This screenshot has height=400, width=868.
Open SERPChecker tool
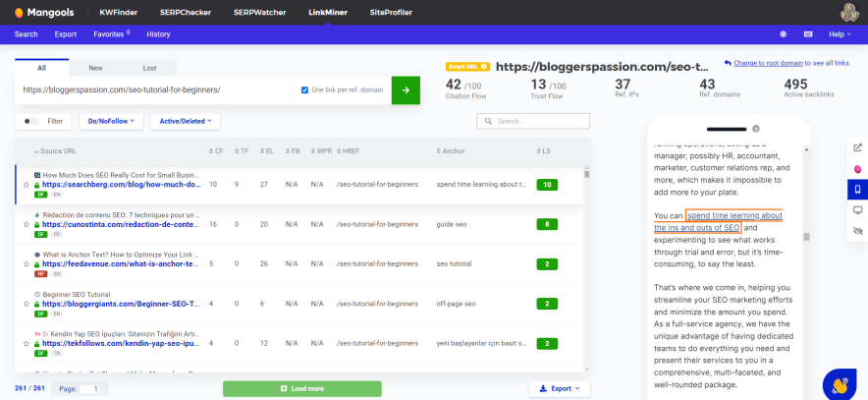pyautogui.click(x=186, y=12)
